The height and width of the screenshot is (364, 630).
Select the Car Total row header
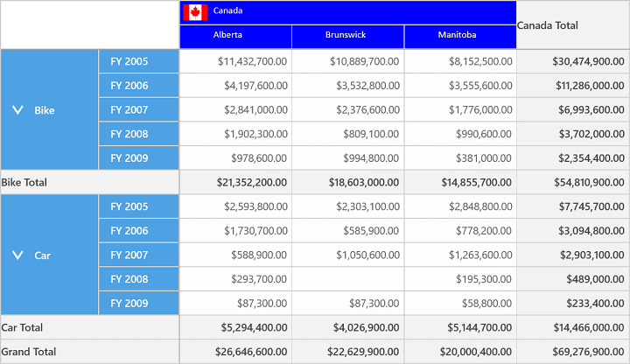(x=89, y=327)
